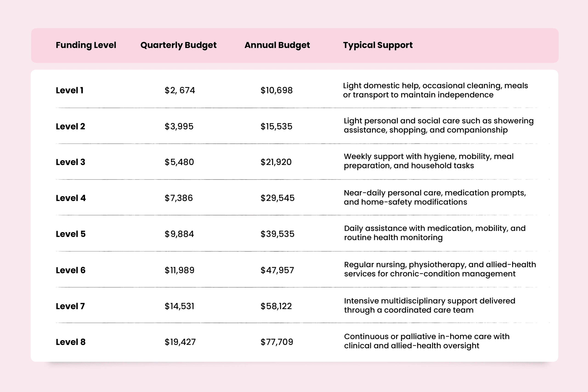Select the Level 1 row label
This screenshot has height=392, width=588.
pos(70,90)
